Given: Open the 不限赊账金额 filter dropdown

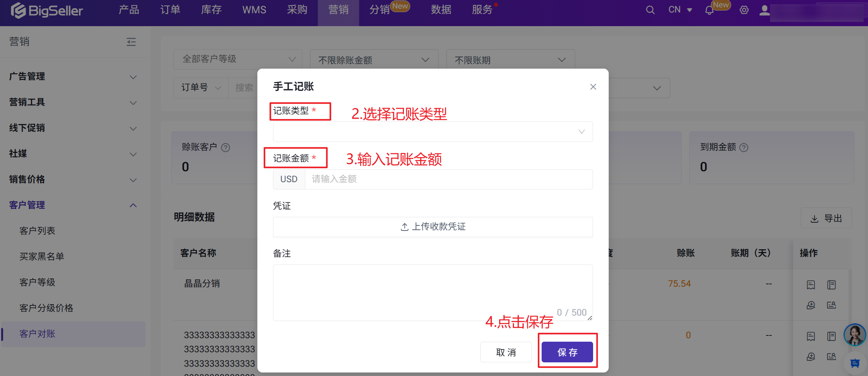Looking at the screenshot, I should (x=374, y=60).
